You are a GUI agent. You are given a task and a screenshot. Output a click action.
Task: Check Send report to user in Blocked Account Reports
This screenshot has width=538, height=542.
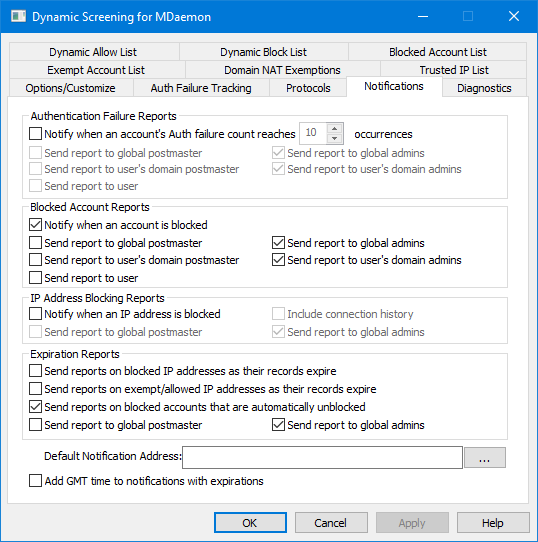click(x=35, y=278)
